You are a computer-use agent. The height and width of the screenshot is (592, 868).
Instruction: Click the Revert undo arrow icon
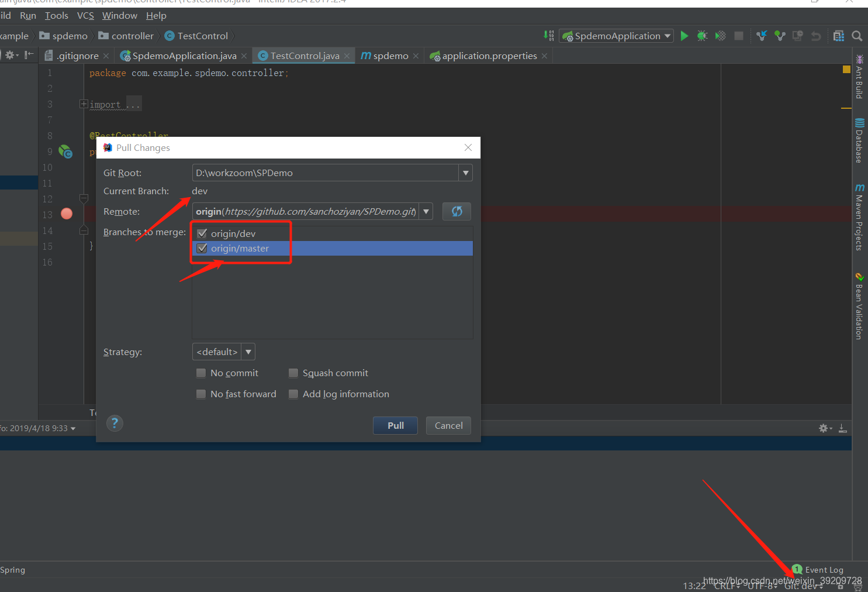point(816,36)
